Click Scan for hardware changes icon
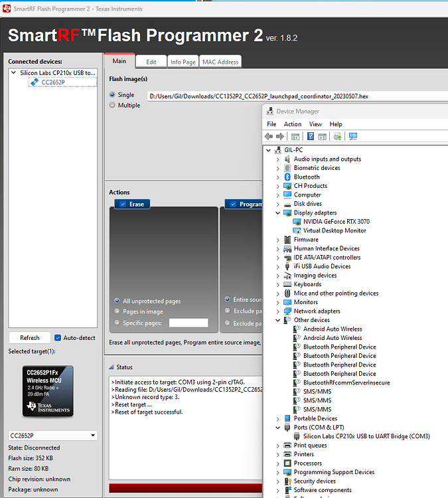 [353, 137]
